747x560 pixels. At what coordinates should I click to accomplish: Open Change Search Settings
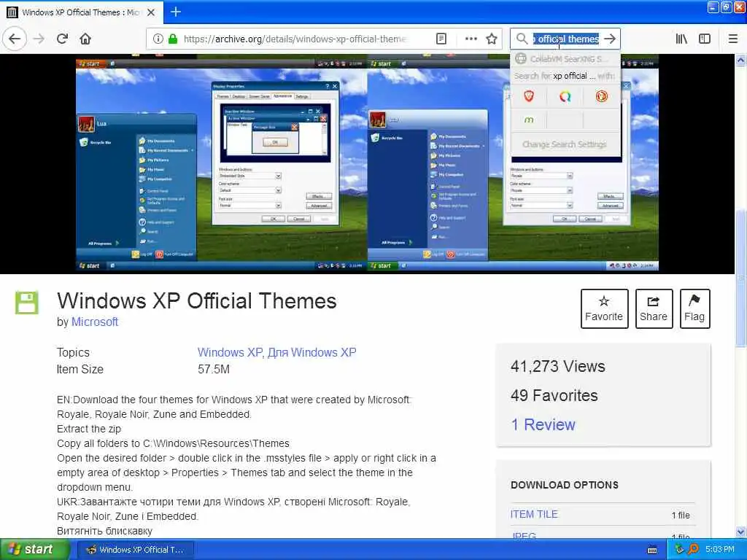(565, 144)
